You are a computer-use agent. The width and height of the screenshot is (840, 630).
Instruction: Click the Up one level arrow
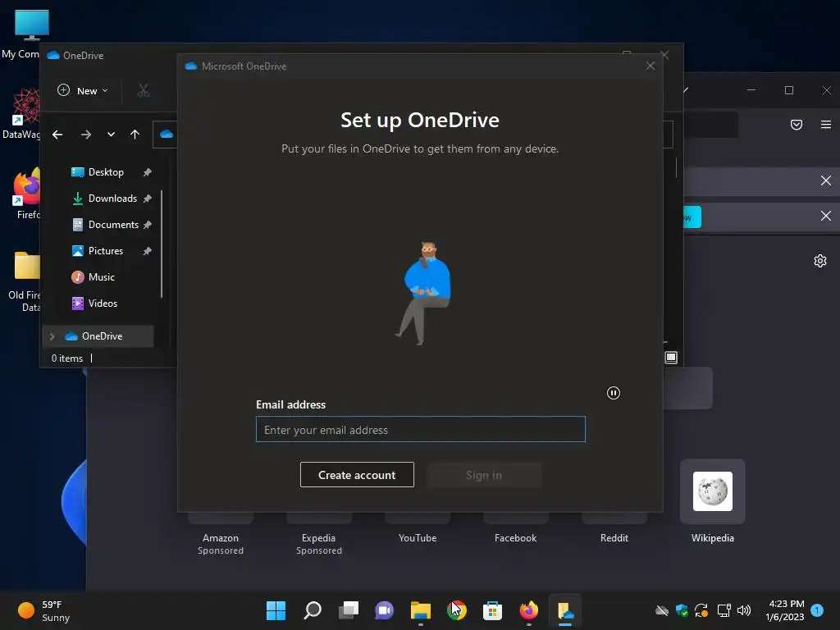click(135, 135)
